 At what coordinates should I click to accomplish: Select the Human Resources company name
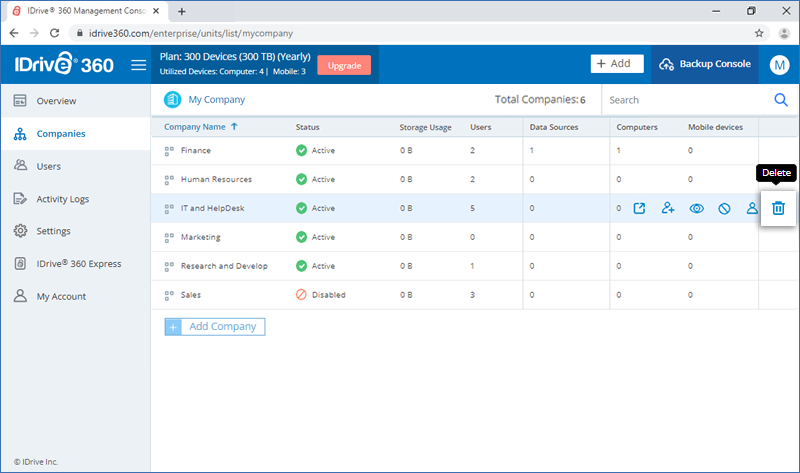coord(216,180)
